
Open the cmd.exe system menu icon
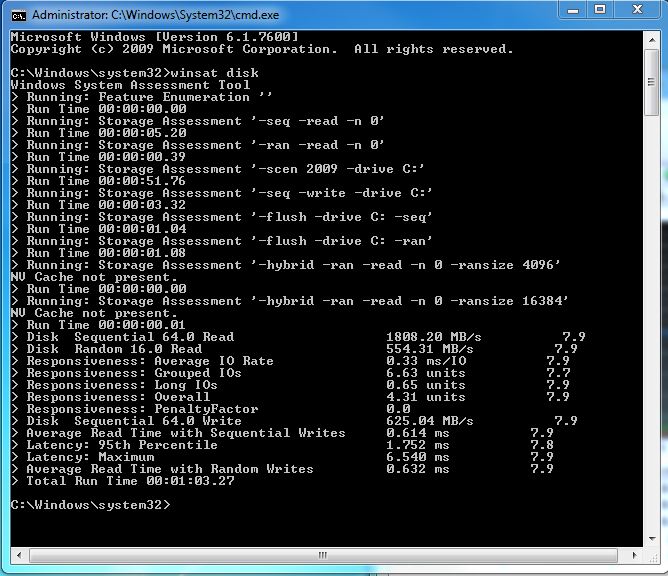click(18, 15)
